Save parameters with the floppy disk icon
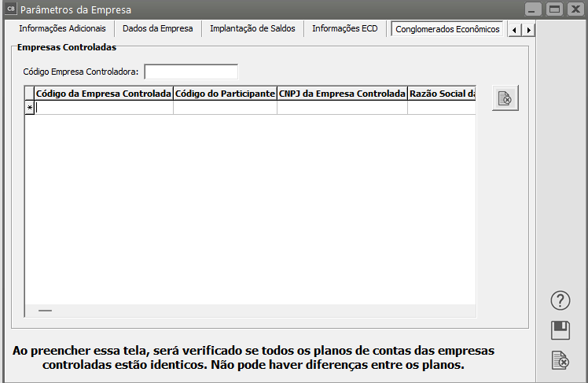 pyautogui.click(x=560, y=330)
